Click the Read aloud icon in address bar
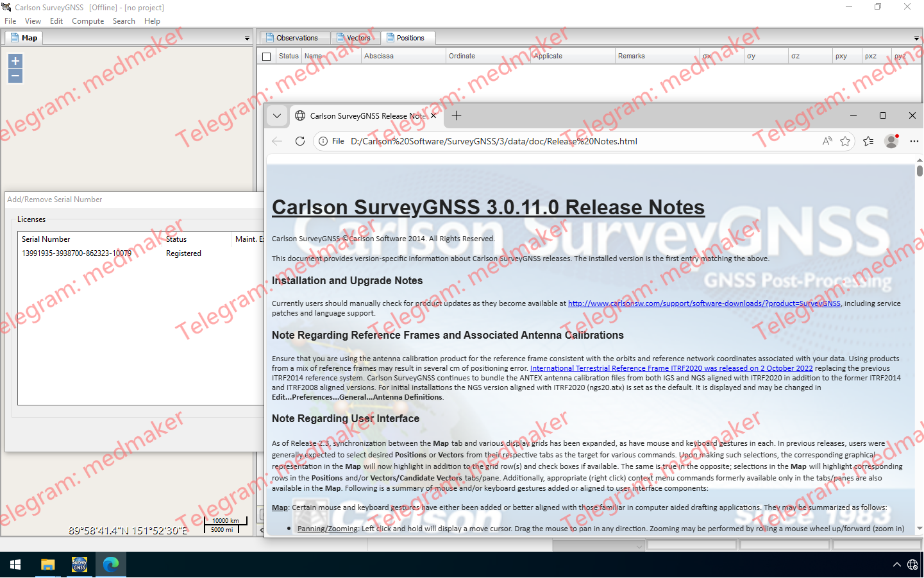This screenshot has width=924, height=578. click(827, 141)
